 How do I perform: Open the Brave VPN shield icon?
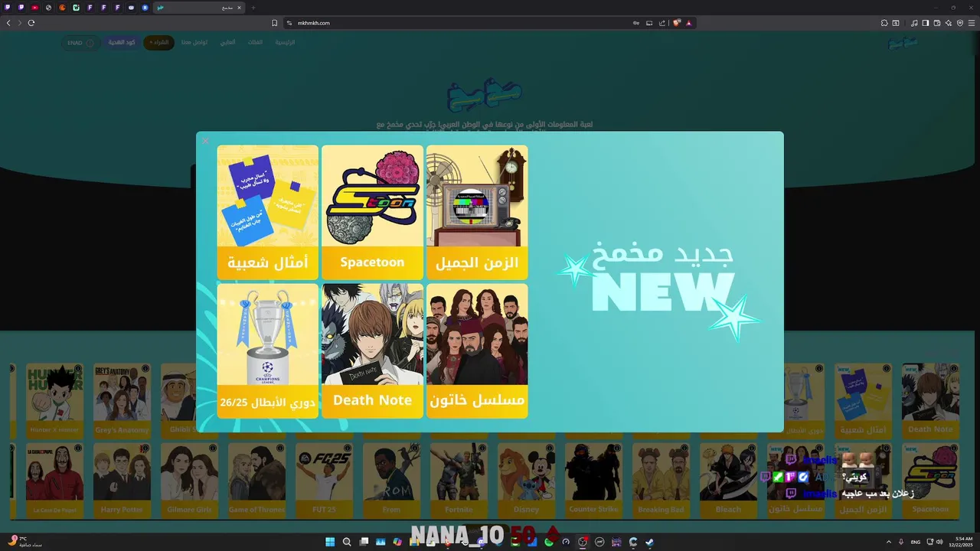click(960, 23)
